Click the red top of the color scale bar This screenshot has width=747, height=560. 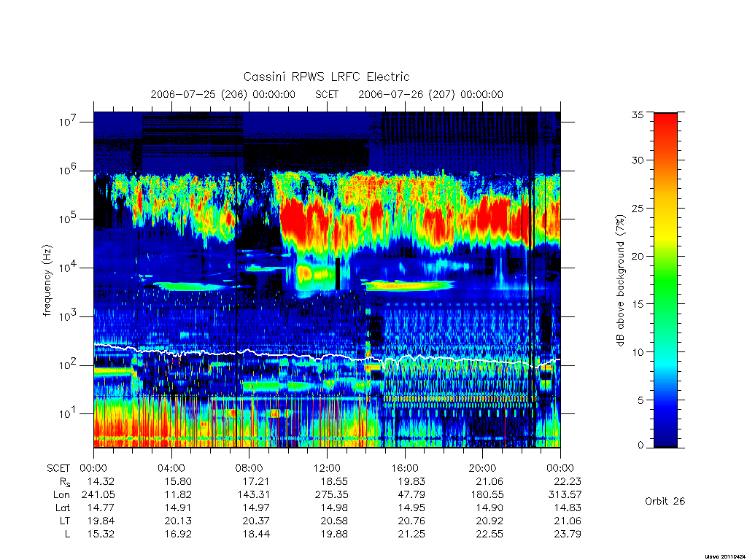point(665,120)
